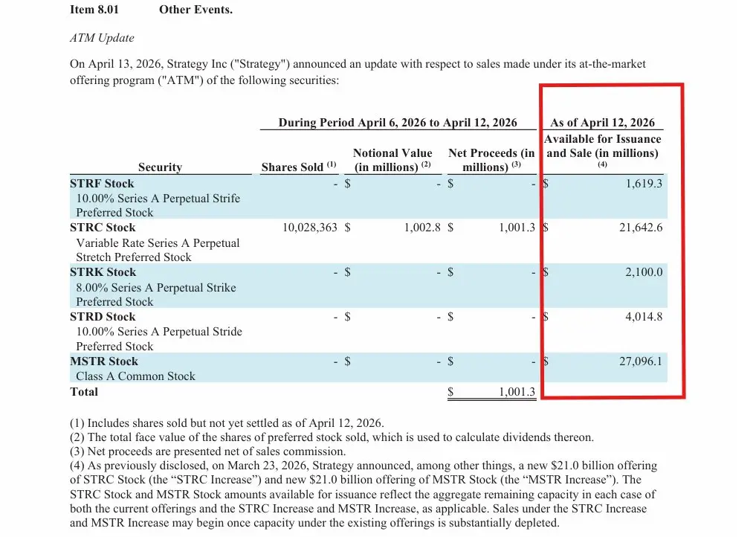Click the 'Notional Value (in millions)' header

coord(392,160)
